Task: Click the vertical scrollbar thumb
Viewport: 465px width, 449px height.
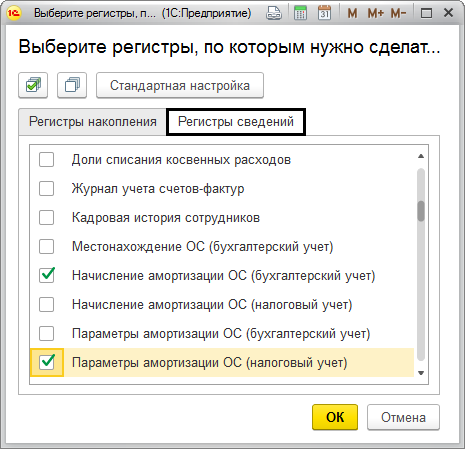Action: coord(421,211)
